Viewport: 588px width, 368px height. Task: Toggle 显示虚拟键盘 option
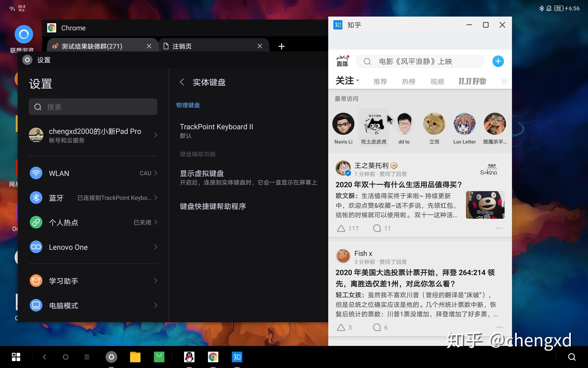pyautogui.click(x=248, y=178)
